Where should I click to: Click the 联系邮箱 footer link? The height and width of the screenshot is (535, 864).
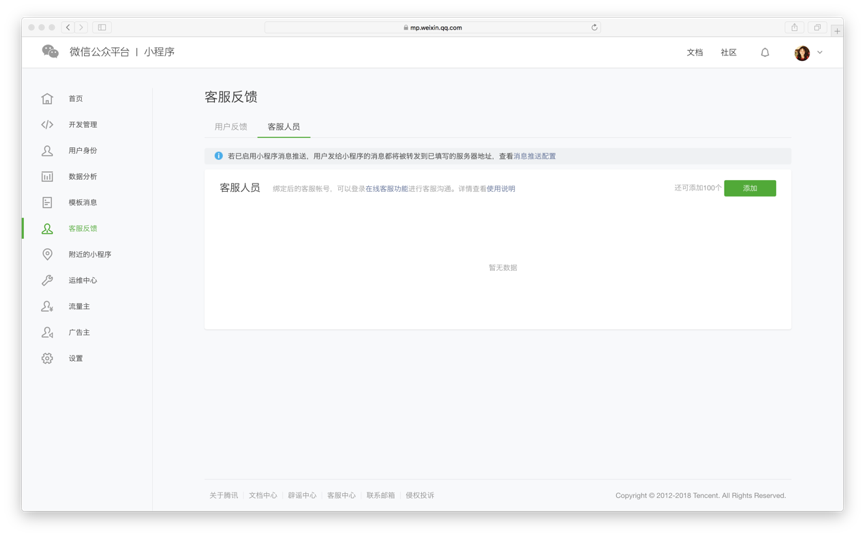(381, 495)
